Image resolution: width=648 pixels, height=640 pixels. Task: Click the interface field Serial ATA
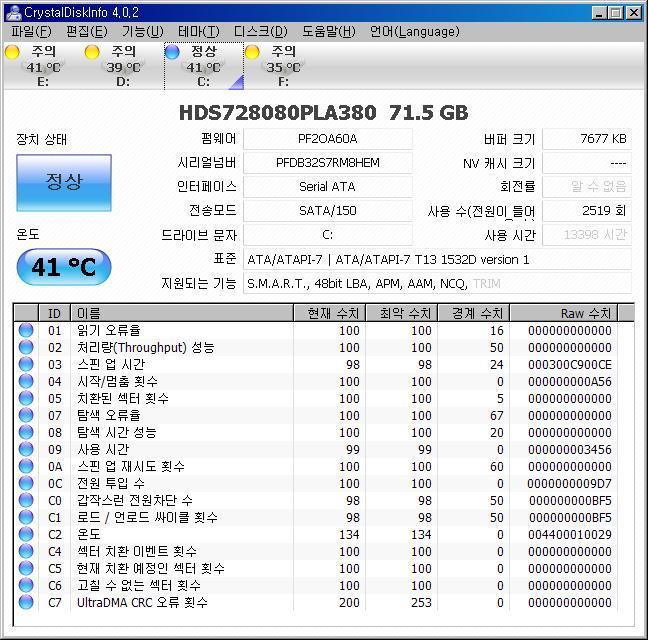pos(328,187)
